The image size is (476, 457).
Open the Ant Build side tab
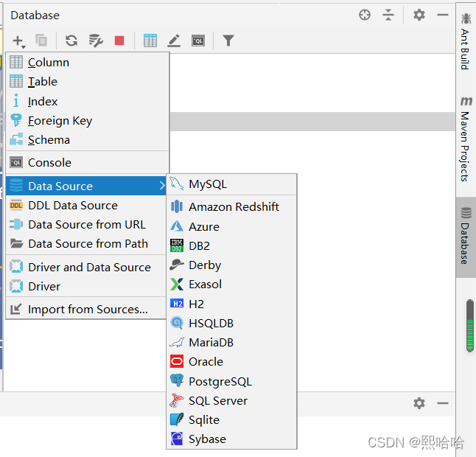point(466,41)
